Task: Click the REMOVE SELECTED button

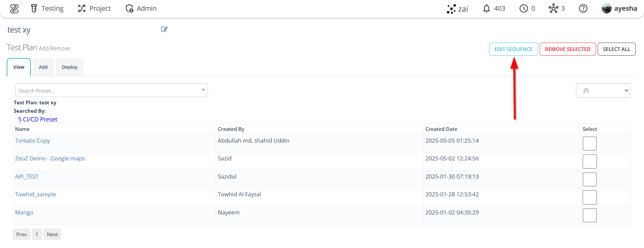Action: (x=568, y=49)
